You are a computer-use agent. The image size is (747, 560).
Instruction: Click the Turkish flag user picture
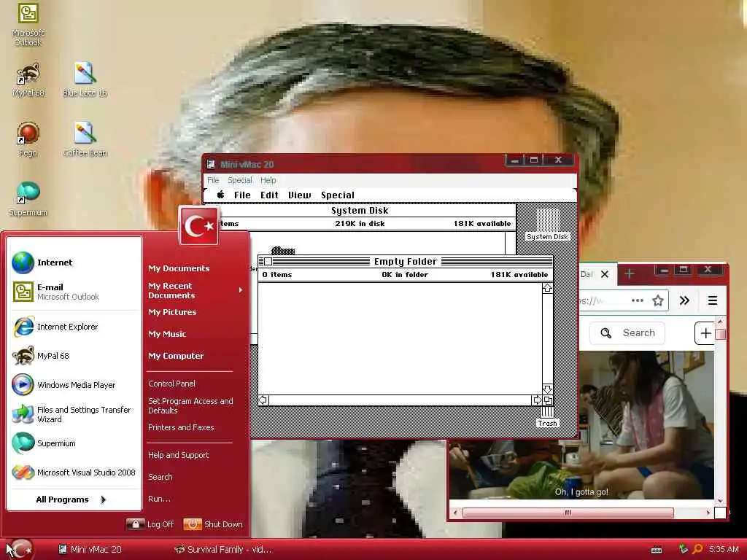[x=199, y=226]
